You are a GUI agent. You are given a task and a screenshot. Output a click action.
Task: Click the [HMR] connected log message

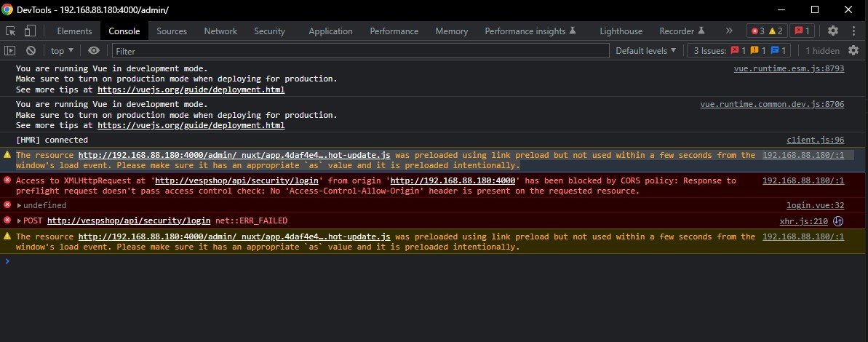pos(52,140)
